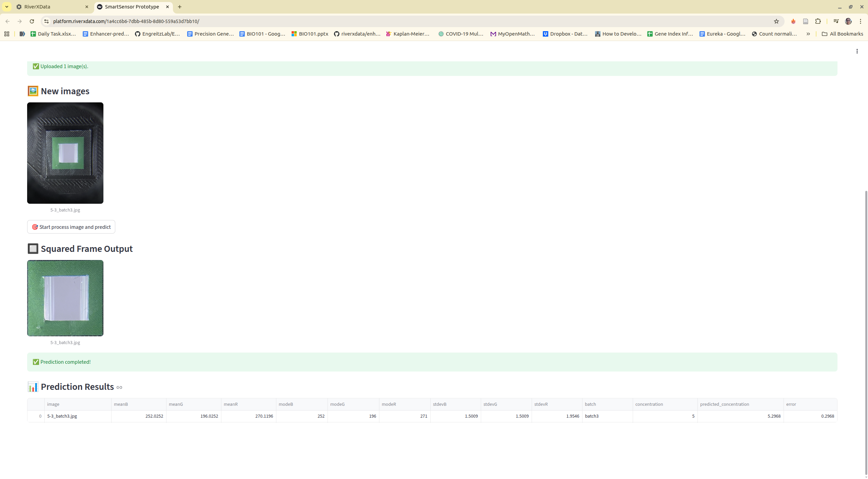
Task: Open the media controls icon in toolbar
Action: coord(836,21)
